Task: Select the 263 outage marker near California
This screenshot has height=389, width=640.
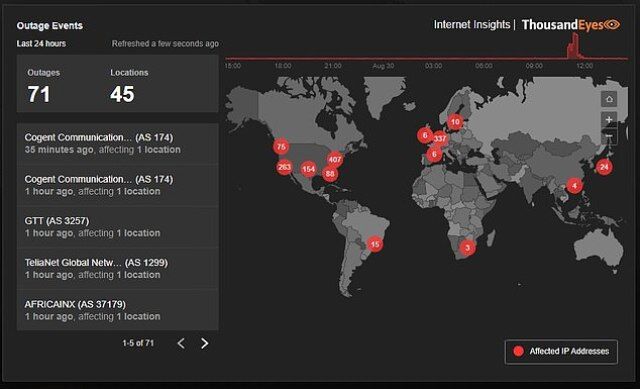Action: coord(284,167)
